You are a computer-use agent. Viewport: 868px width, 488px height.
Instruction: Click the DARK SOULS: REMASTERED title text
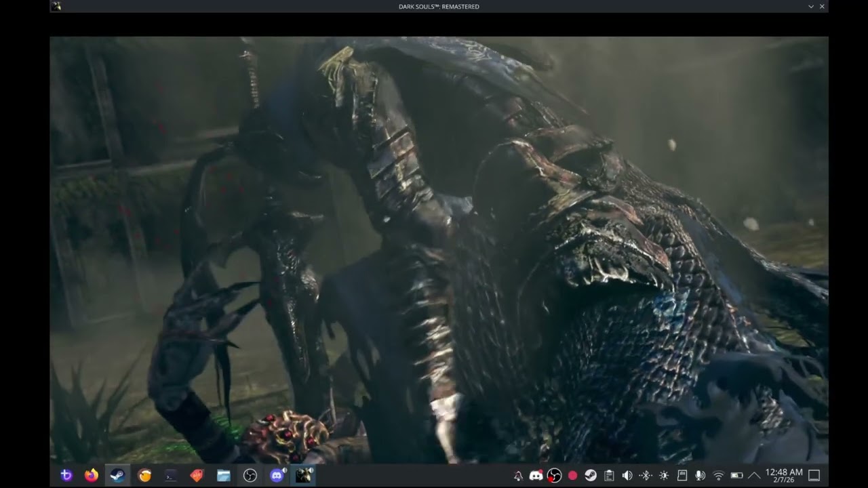point(439,6)
